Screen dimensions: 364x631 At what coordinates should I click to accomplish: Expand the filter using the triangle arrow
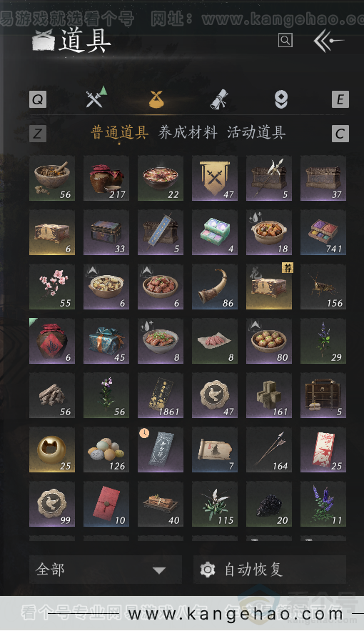(x=159, y=570)
